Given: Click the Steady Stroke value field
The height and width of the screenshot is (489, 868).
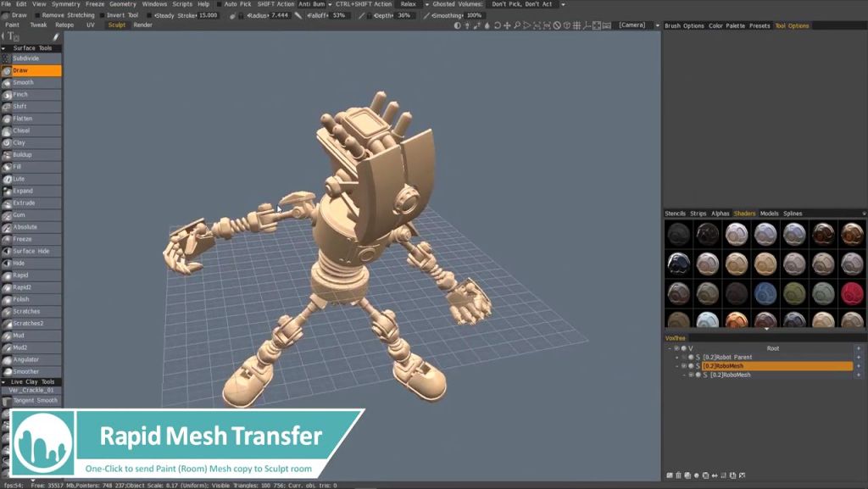Looking at the screenshot, I should tap(209, 15).
